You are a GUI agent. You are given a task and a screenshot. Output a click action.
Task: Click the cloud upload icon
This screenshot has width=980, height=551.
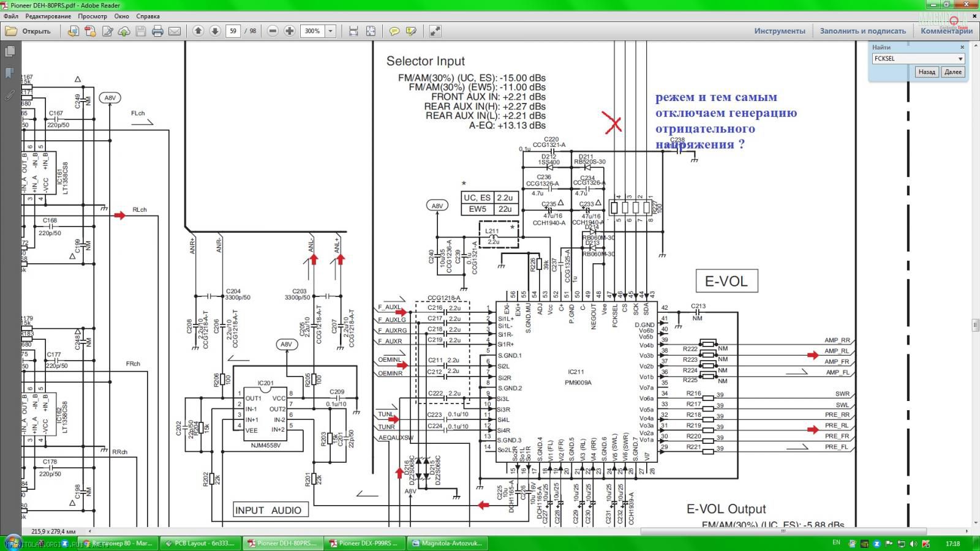(124, 31)
